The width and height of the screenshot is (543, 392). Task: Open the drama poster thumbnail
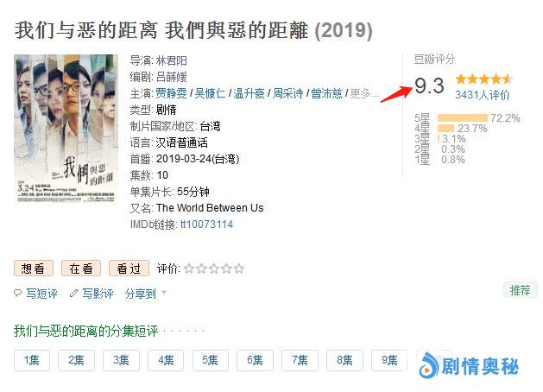click(x=66, y=129)
